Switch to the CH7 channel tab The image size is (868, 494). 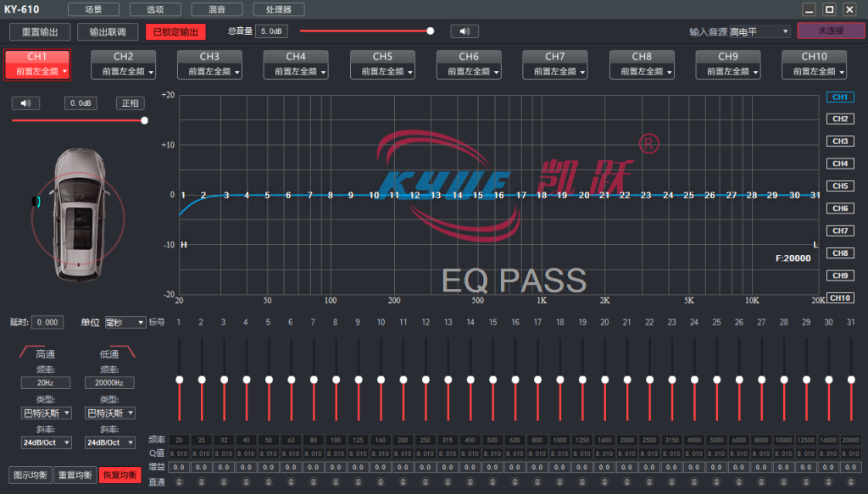point(555,57)
